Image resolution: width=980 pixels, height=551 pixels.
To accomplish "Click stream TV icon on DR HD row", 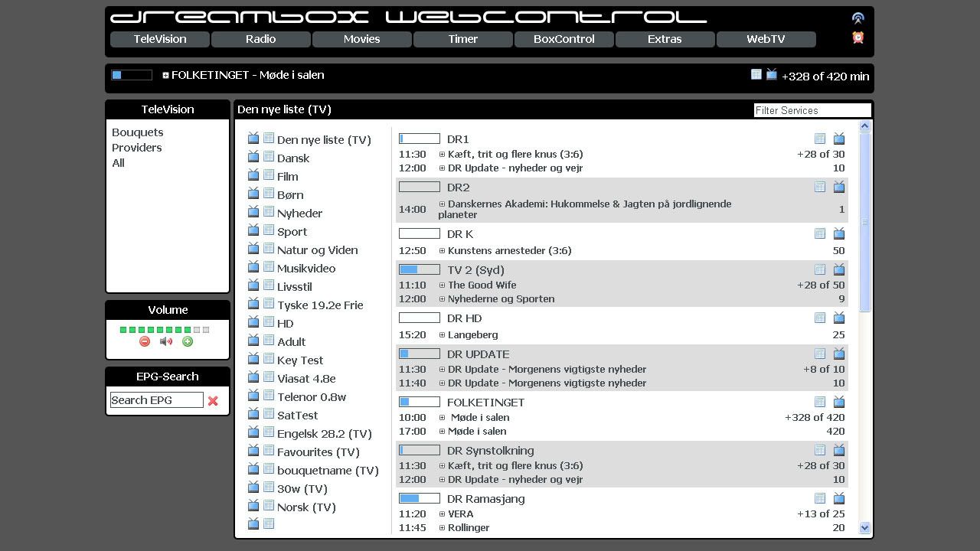I will [839, 318].
